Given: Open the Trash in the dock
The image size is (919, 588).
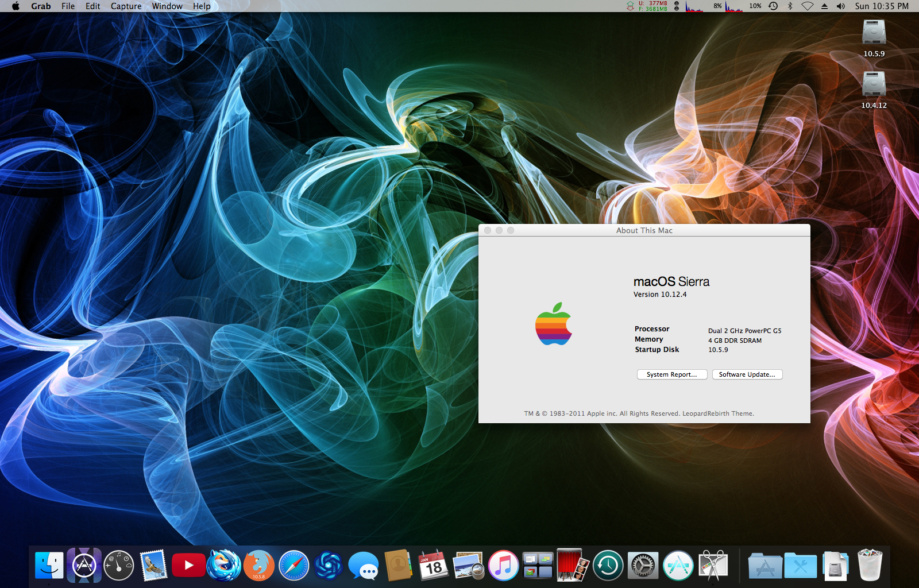Looking at the screenshot, I should (870, 566).
